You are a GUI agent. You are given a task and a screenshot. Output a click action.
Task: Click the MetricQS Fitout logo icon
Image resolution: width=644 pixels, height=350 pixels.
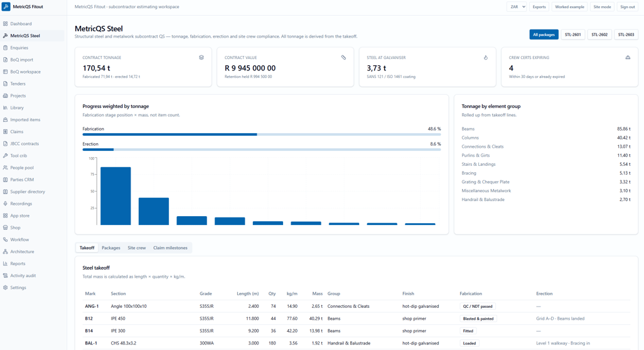pyautogui.click(x=6, y=6)
